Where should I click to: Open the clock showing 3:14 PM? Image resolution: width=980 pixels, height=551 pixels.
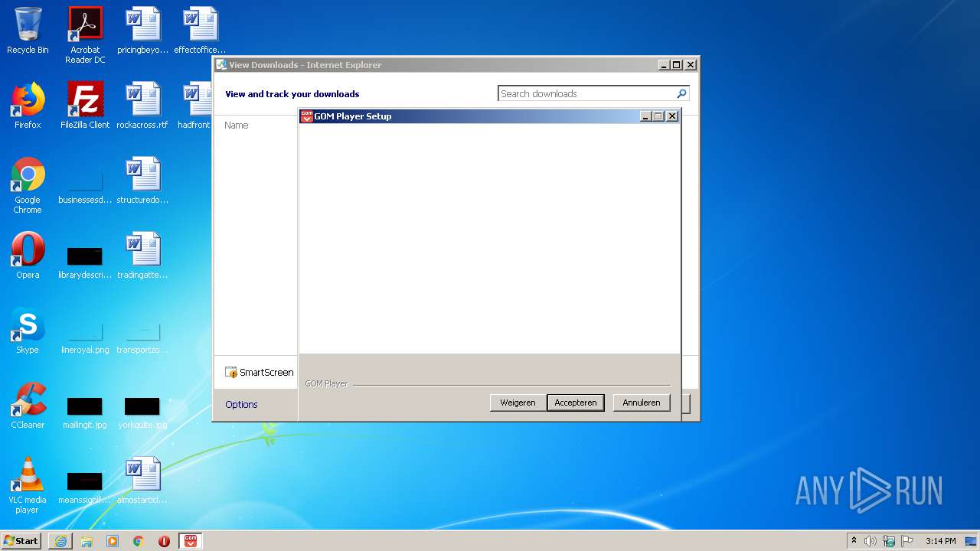940,541
